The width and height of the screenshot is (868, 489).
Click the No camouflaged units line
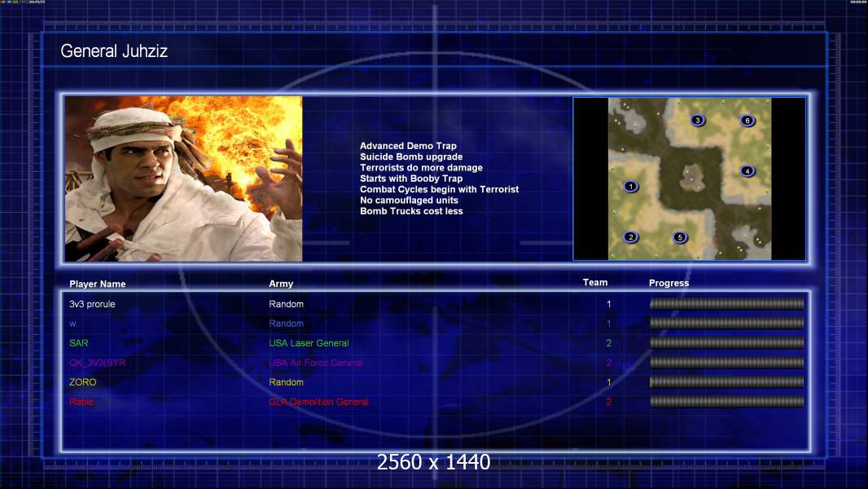[409, 200]
